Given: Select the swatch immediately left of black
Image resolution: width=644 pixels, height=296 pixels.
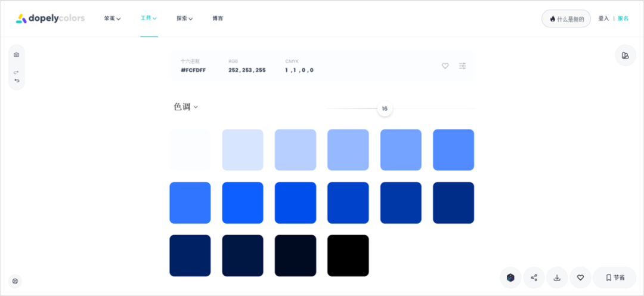Looking at the screenshot, I should [x=295, y=255].
